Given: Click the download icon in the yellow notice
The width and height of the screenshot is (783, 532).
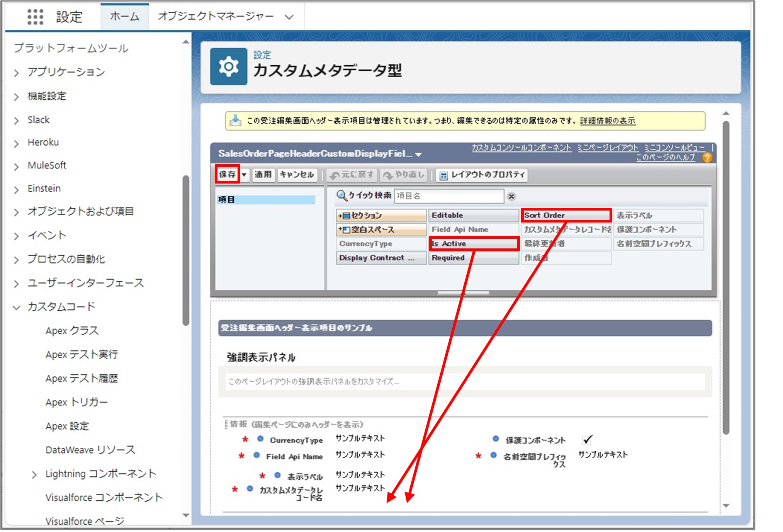Looking at the screenshot, I should (235, 121).
